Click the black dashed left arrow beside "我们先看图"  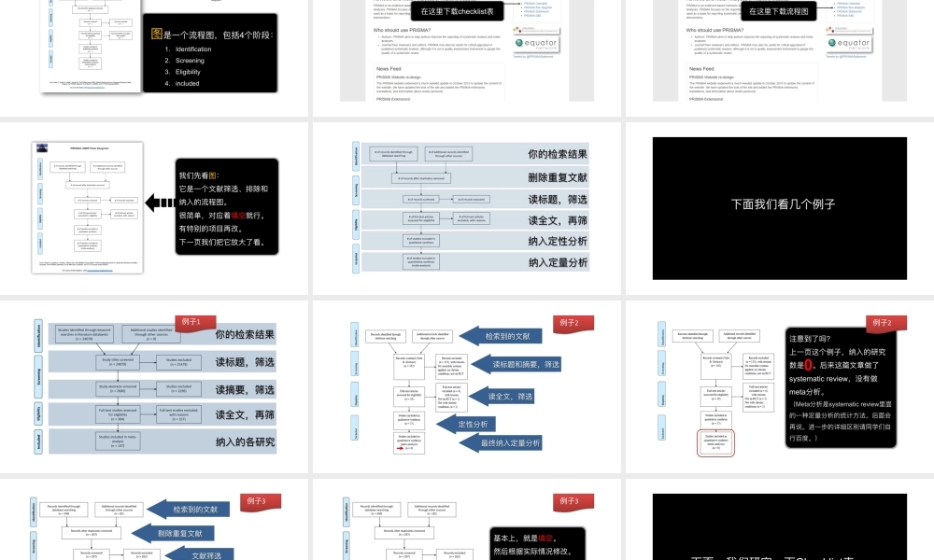160,203
